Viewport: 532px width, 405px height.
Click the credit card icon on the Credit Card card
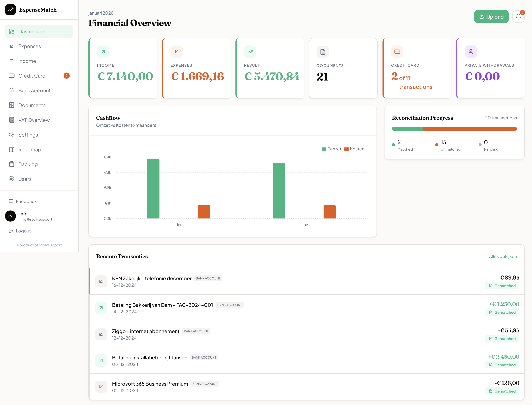click(397, 51)
